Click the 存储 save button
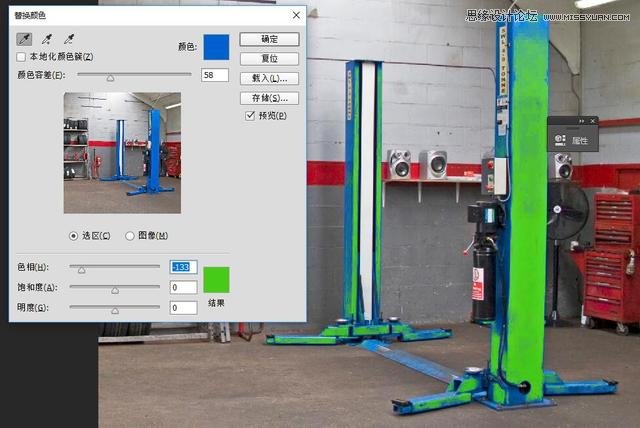 (269, 98)
